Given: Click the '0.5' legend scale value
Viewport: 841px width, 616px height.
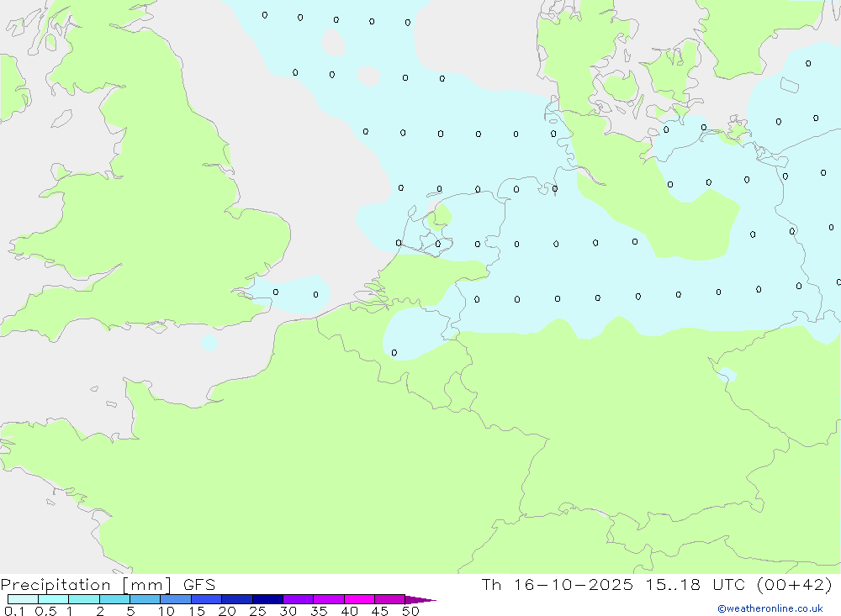Looking at the screenshot, I should pos(45,611).
